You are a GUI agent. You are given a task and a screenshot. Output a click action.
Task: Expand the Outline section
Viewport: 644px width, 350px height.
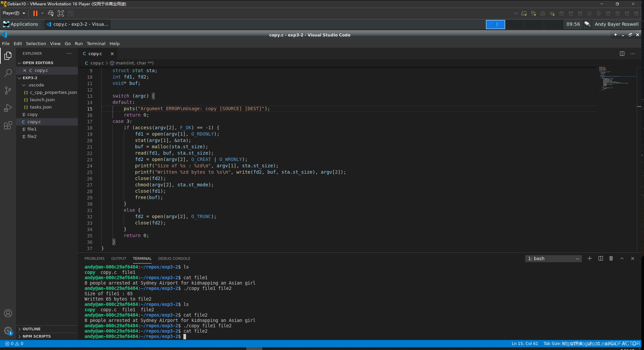click(19, 329)
